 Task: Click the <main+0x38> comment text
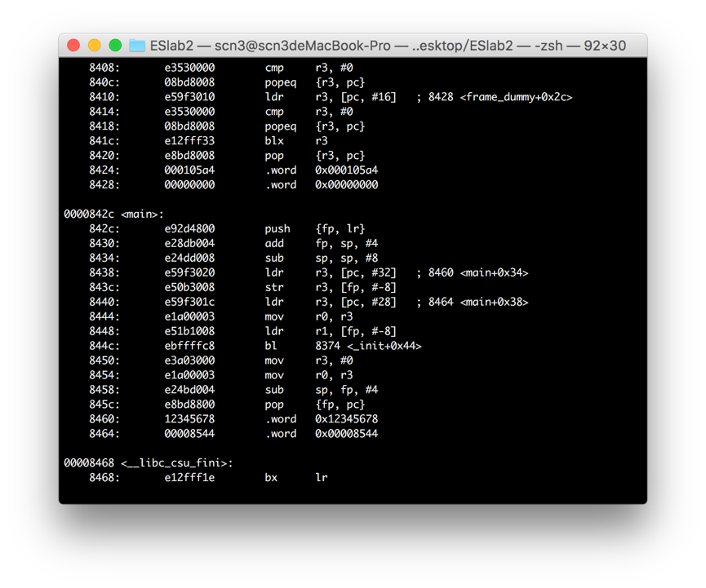494,303
